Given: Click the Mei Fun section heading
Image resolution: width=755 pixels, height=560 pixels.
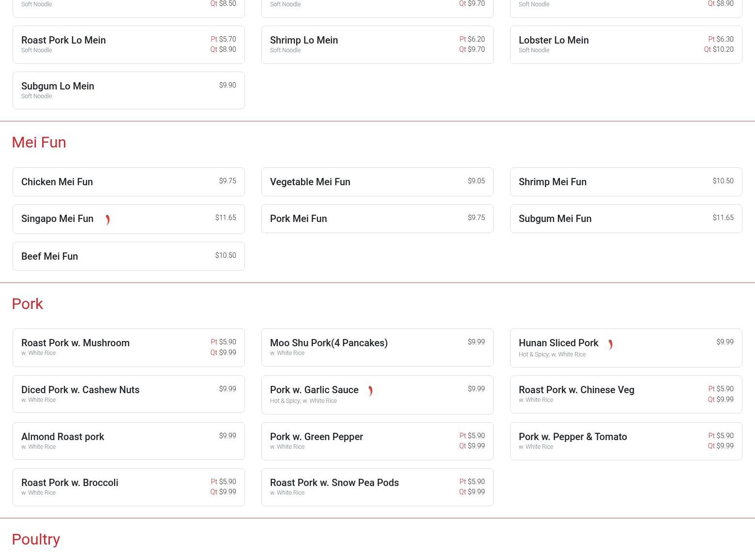Looking at the screenshot, I should point(39,142).
